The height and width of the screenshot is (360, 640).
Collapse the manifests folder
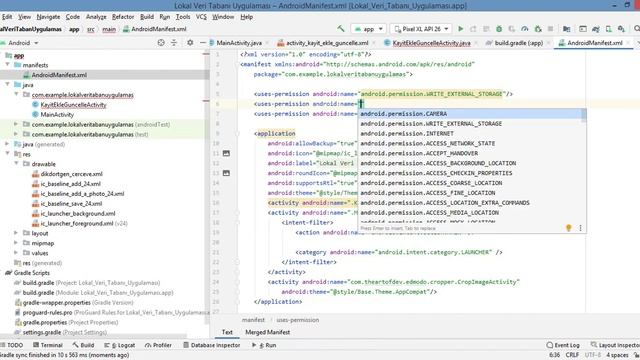coord(7,65)
